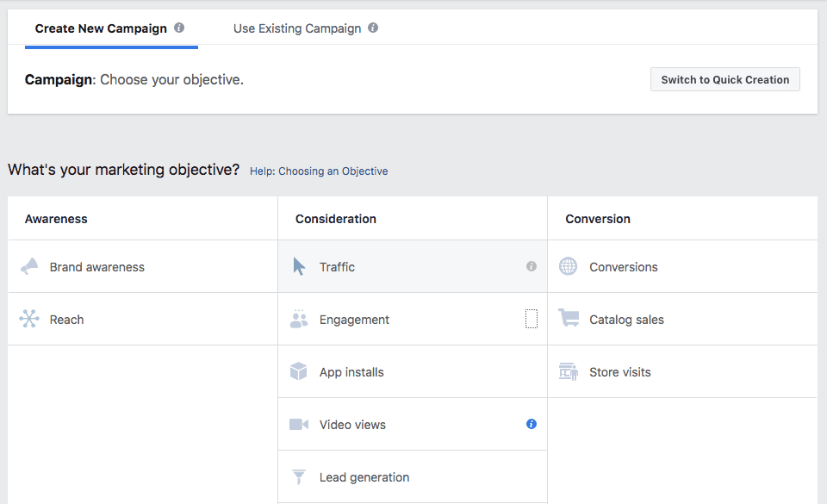Click the App installs cube icon
This screenshot has height=504, width=827.
pos(299,371)
